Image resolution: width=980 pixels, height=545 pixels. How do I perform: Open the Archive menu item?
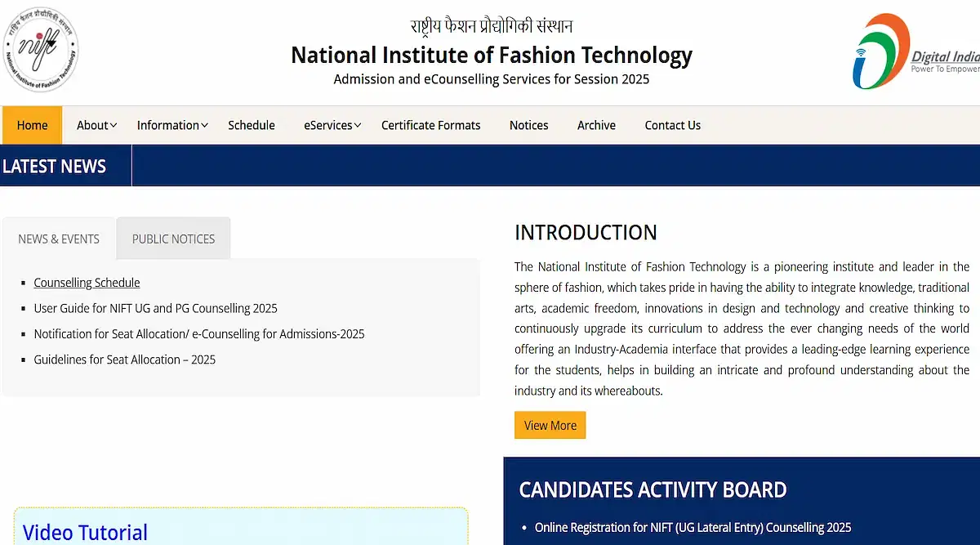point(596,125)
